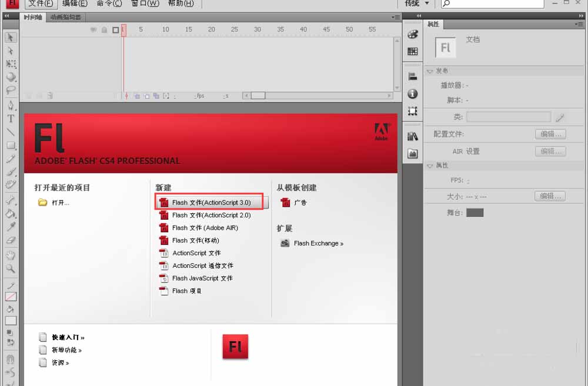Open the Swatches panel grid icon
Image resolution: width=588 pixels, height=386 pixels.
point(413,51)
